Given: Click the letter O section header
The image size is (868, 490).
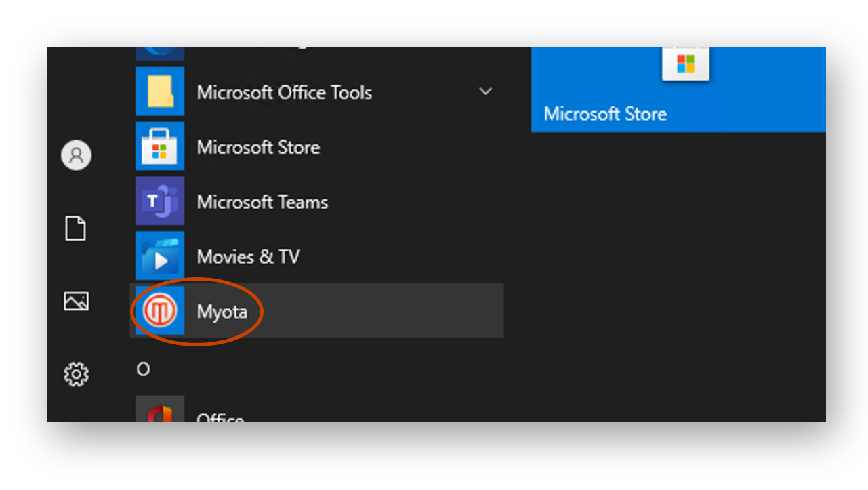Looking at the screenshot, I should (x=143, y=369).
